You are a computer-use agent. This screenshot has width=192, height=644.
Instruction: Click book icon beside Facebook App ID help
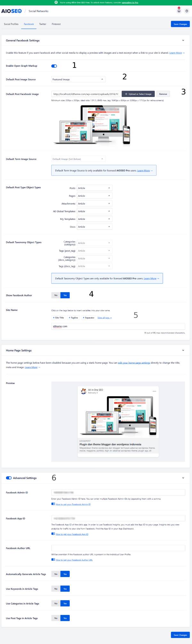tap(53, 534)
